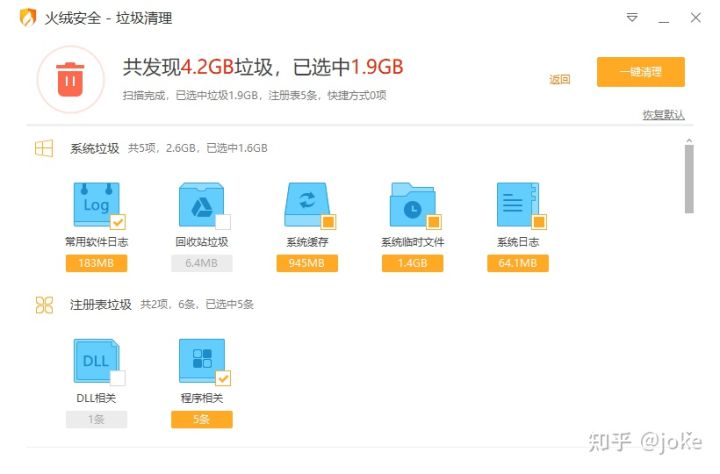Click the scrollbar up arrow
Screen dimensions: 720x474
(689, 141)
